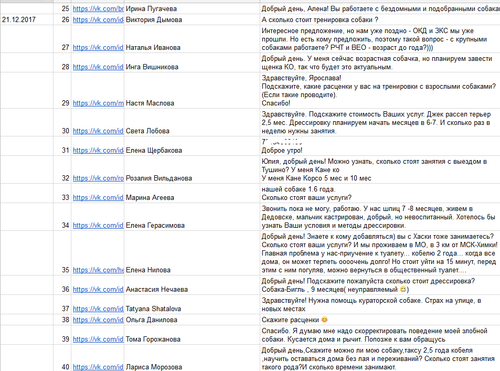
Task: Open the vk.com link for Наталья Иванова
Action: coord(98,48)
